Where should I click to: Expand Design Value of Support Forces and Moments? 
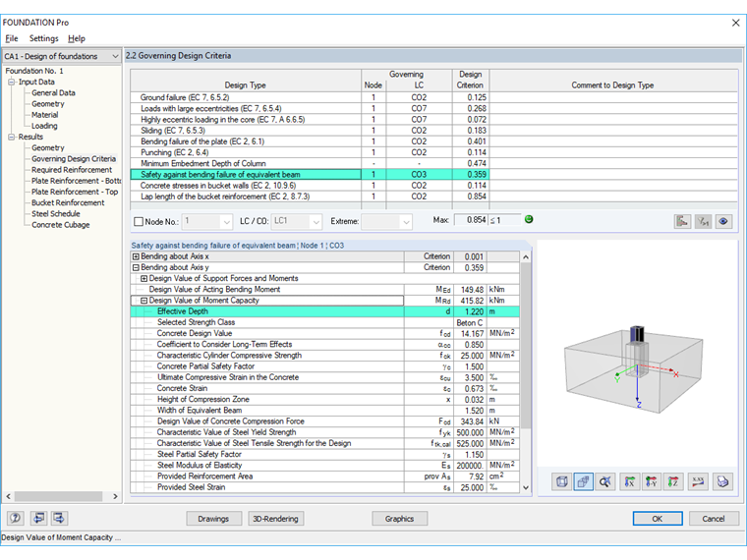point(144,278)
